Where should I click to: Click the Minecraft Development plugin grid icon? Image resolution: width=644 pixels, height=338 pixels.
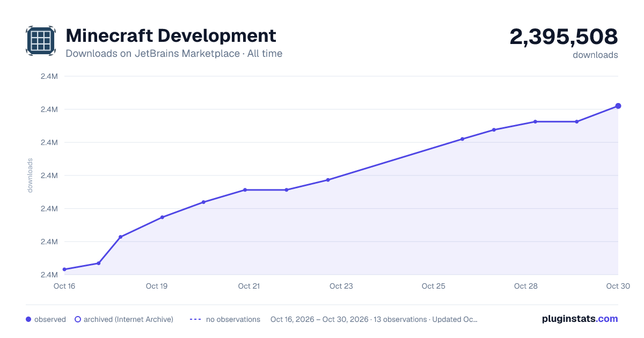41,41
